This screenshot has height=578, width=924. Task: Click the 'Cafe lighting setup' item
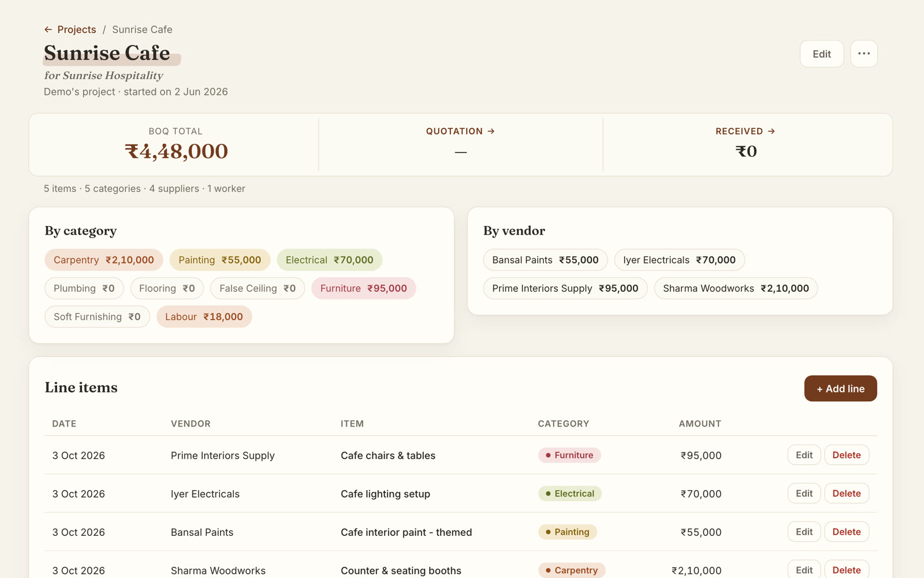[385, 494]
